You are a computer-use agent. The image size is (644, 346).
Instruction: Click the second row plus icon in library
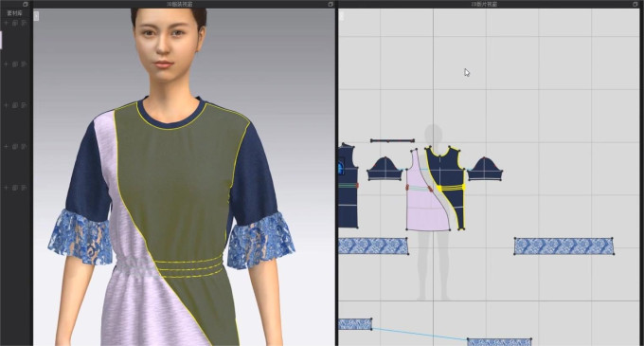coord(7,64)
